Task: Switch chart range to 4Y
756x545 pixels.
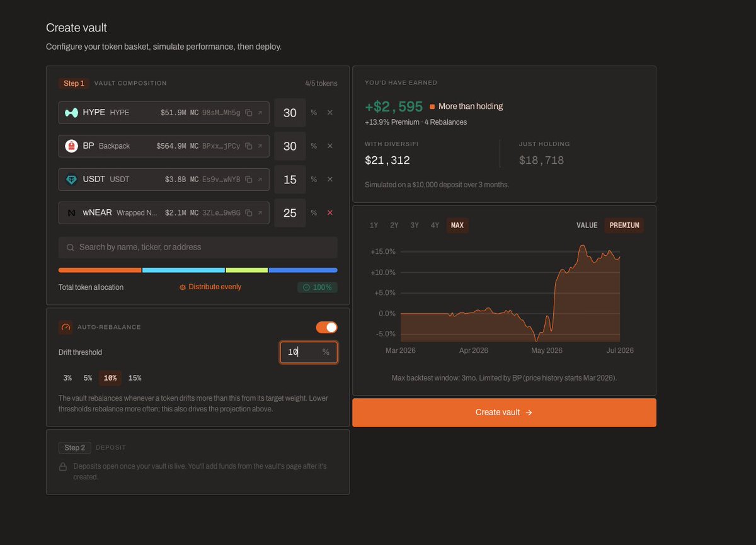Action: point(435,226)
